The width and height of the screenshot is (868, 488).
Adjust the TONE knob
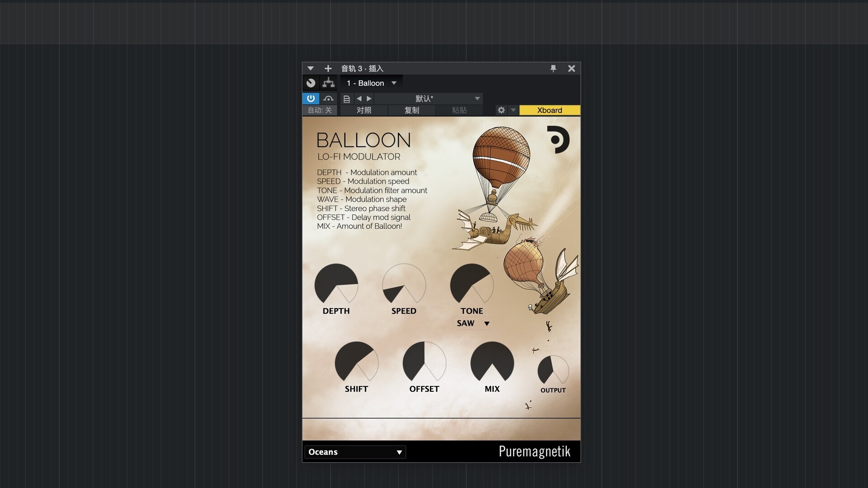[472, 285]
